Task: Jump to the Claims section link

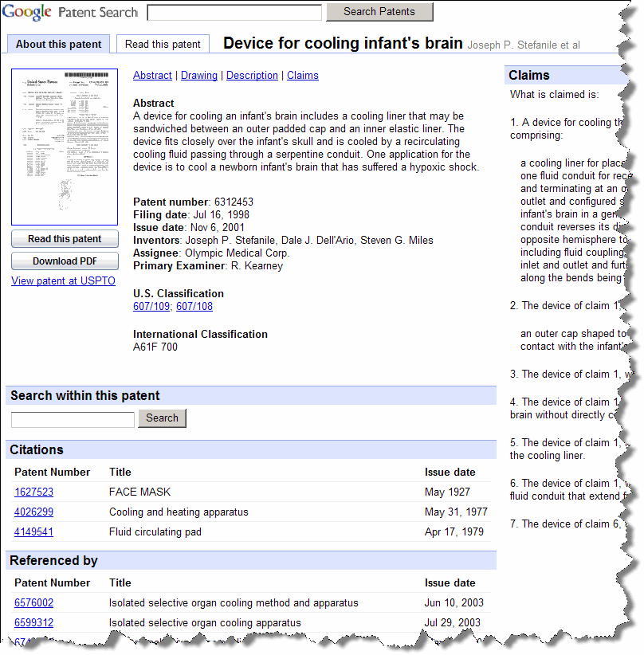Action: point(303,75)
